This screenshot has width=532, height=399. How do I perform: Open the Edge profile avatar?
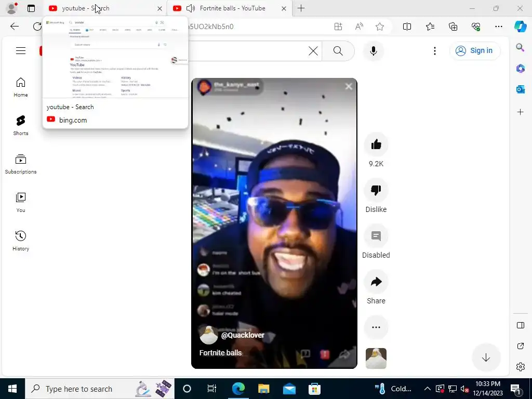(x=12, y=8)
